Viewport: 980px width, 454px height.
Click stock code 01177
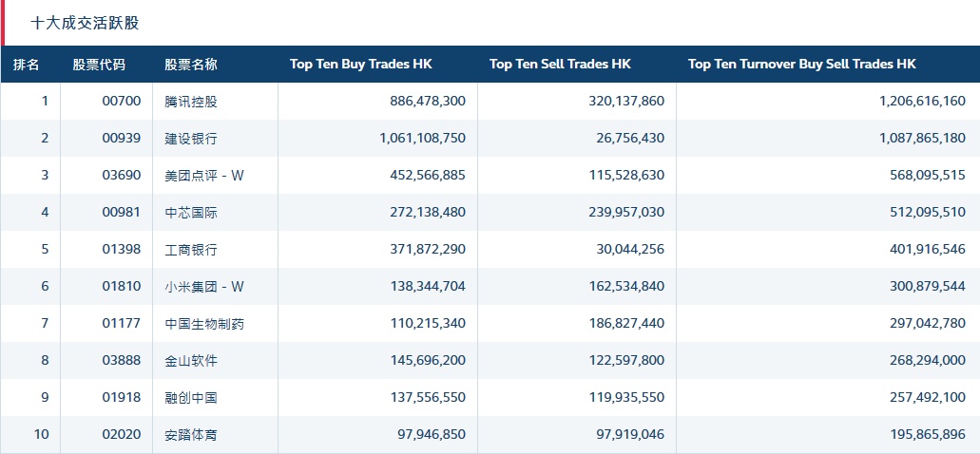(x=122, y=324)
